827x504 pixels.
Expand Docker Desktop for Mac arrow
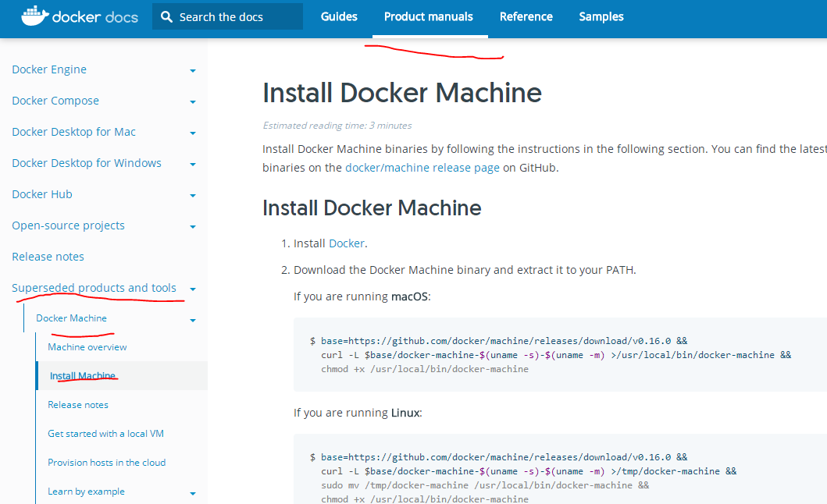click(193, 133)
